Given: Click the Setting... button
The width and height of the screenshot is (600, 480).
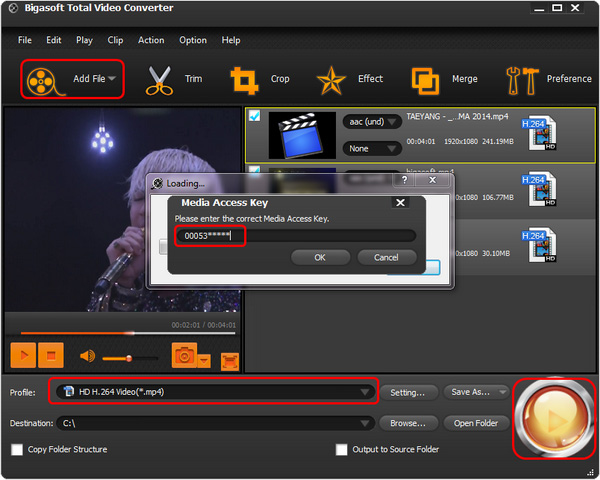Looking at the screenshot, I should pos(408,392).
